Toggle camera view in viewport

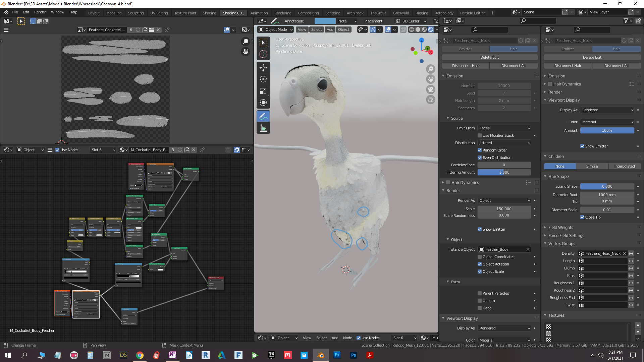point(431,89)
